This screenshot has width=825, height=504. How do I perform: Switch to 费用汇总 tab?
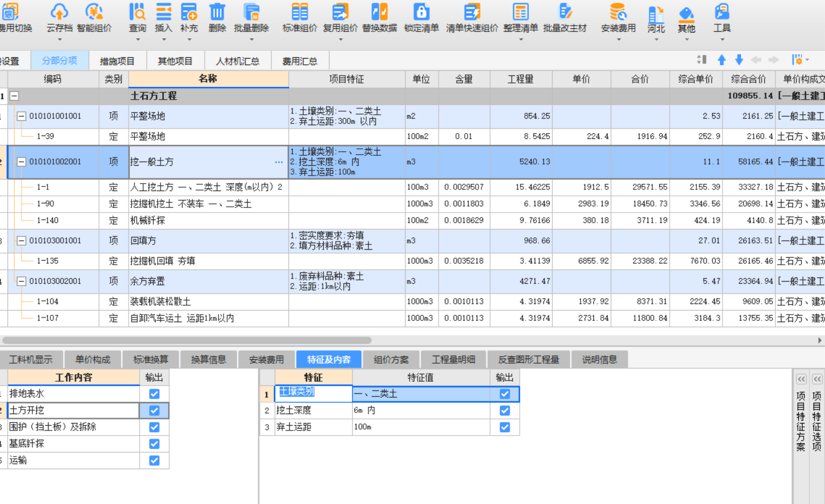[300, 61]
